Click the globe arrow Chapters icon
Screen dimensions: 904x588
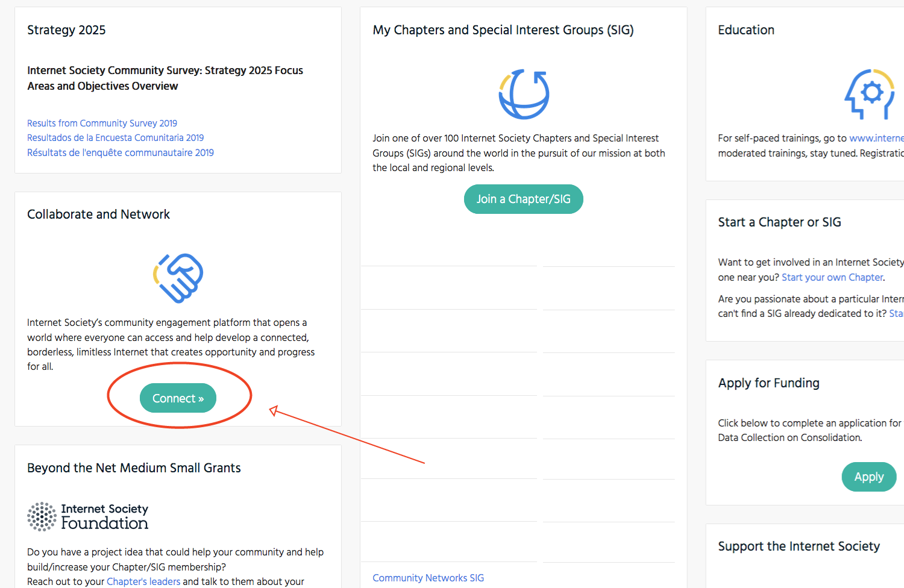click(524, 94)
